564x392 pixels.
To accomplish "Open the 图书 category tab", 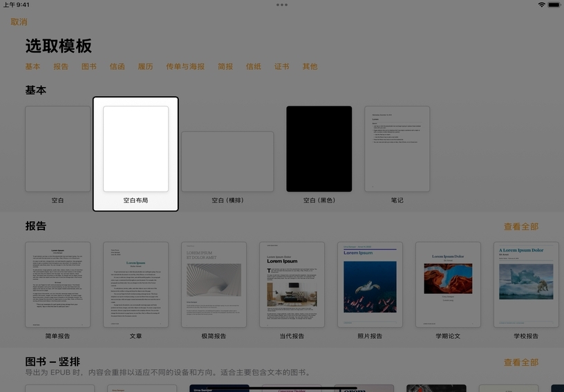I will (89, 67).
